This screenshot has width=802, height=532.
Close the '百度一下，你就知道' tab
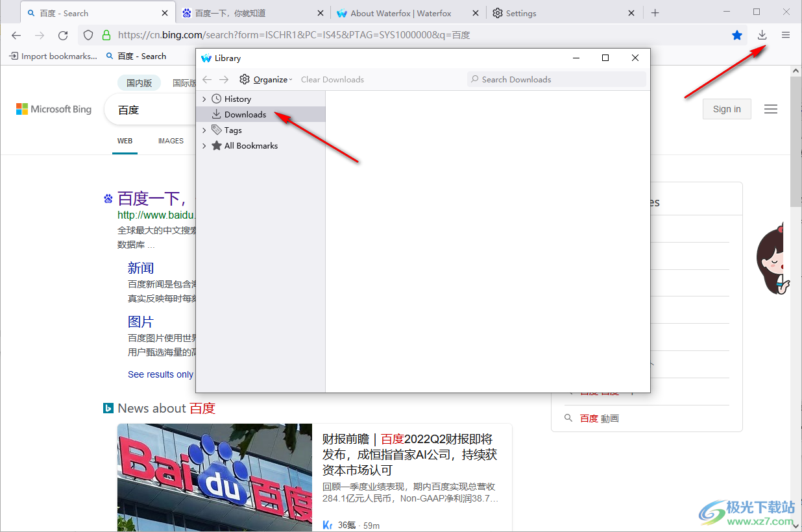coord(321,13)
